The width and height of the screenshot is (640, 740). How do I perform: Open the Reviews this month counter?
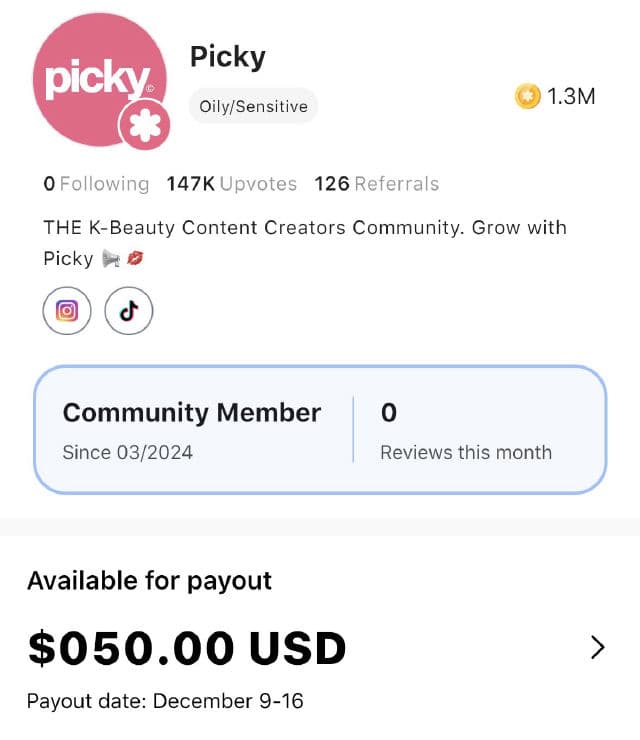tap(465, 430)
